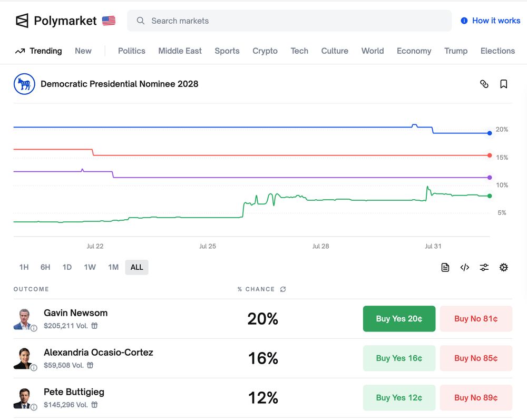Click Pete Buttigieg's info icon

pyautogui.click(x=34, y=407)
